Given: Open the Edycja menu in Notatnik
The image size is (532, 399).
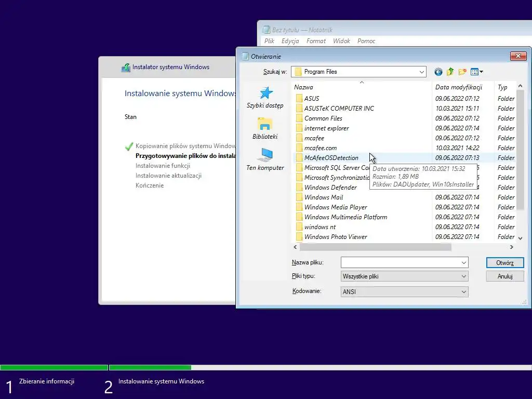Looking at the screenshot, I should [290, 41].
